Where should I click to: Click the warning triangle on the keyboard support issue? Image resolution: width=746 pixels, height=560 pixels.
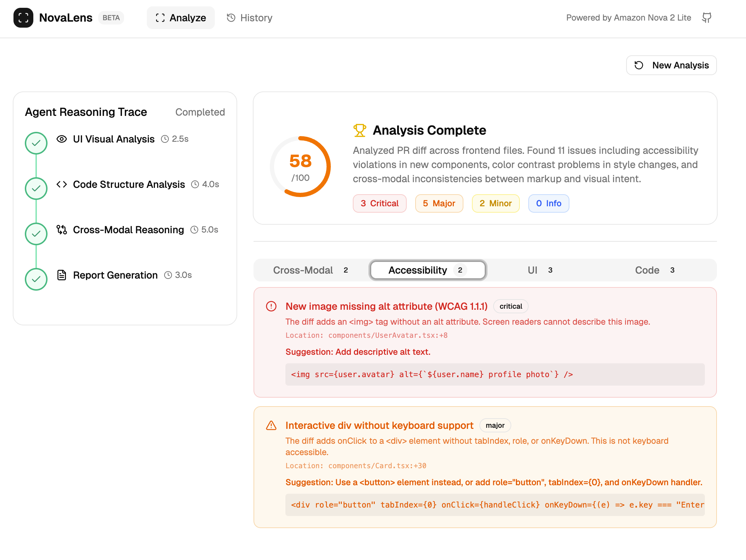[x=271, y=425]
